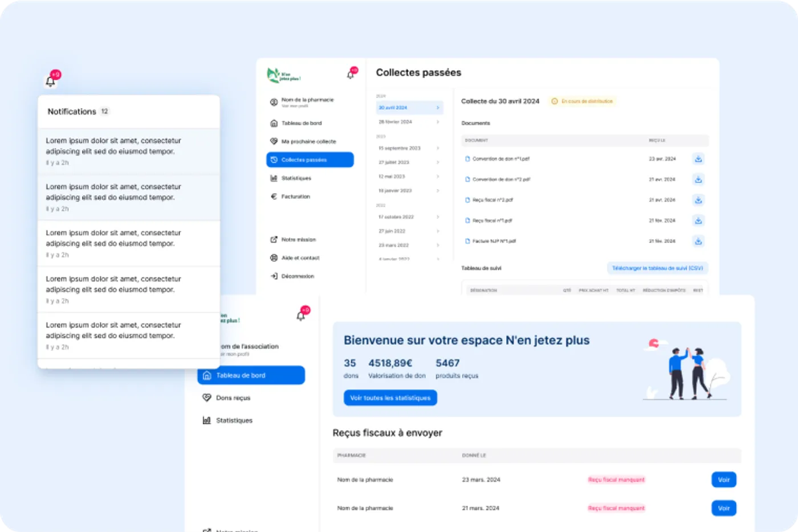Click the Reçu fiscal n°1.pdf file name
Screen dimensions: 798x532
492,220
